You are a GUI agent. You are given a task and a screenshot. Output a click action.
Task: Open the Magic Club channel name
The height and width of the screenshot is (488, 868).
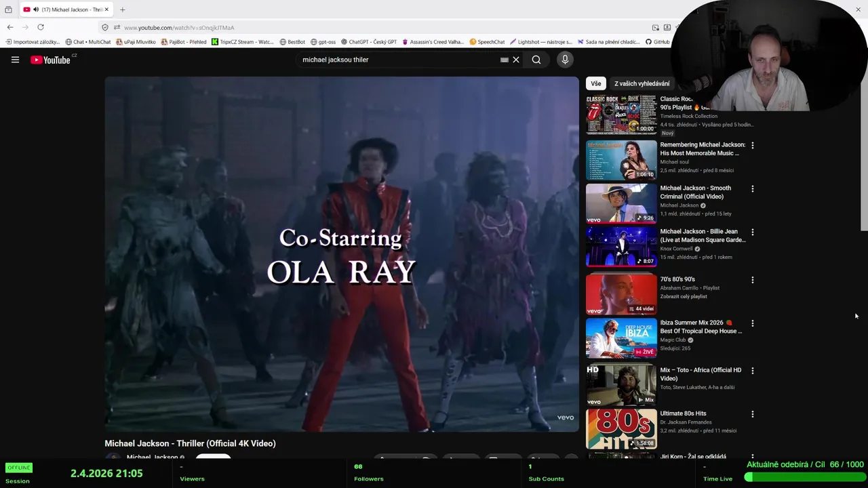point(673,340)
